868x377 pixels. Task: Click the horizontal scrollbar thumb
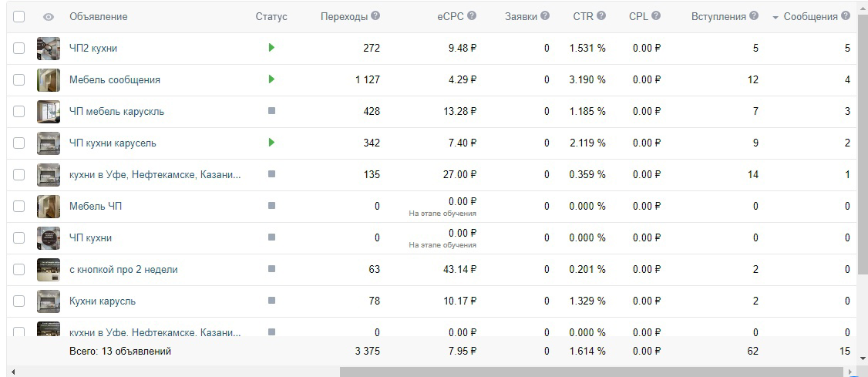click(592, 372)
